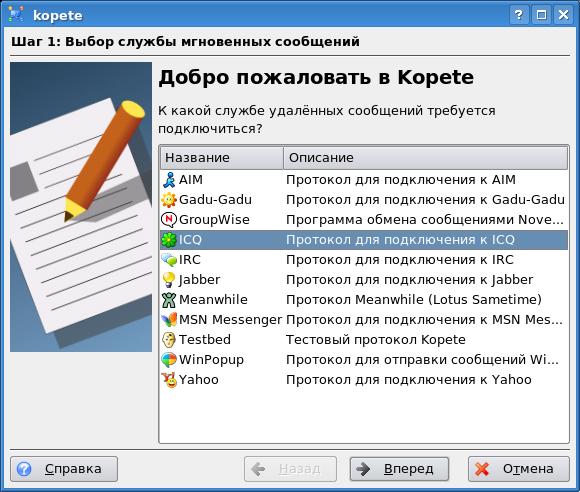The height and width of the screenshot is (492, 580).
Task: Click the Meanwhile protocol icon
Action: (x=169, y=300)
